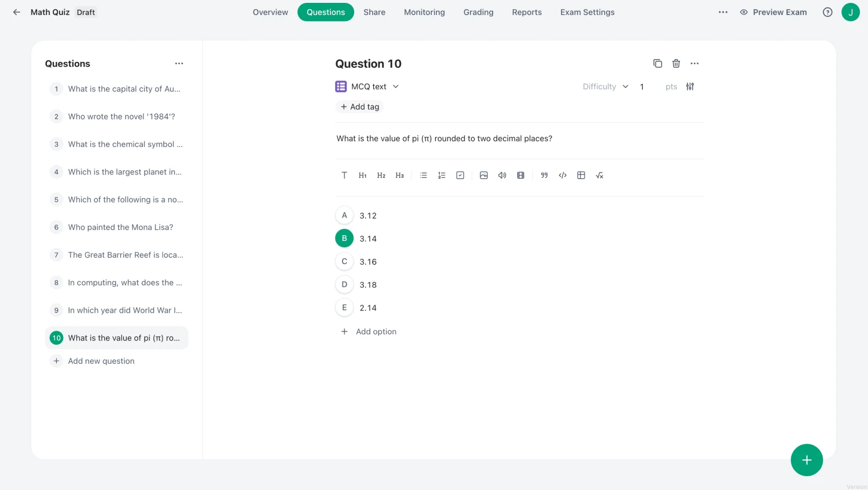Click Preview Exam

(773, 12)
